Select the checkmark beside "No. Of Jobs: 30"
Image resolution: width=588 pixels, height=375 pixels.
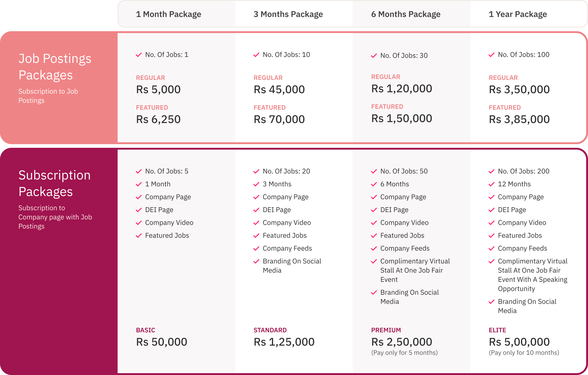pyautogui.click(x=374, y=56)
